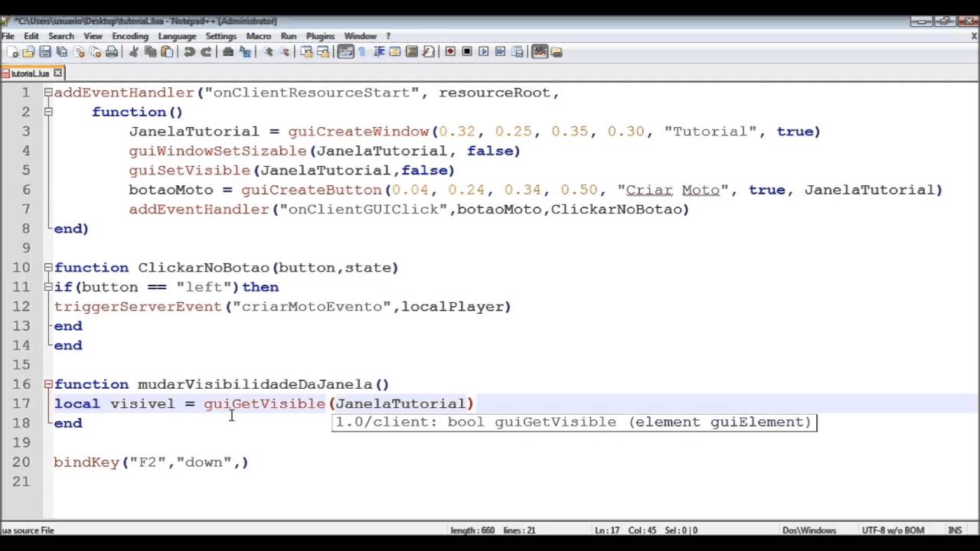Image resolution: width=980 pixels, height=551 pixels.
Task: Click Dos\Windows line ending status field
Action: point(809,530)
